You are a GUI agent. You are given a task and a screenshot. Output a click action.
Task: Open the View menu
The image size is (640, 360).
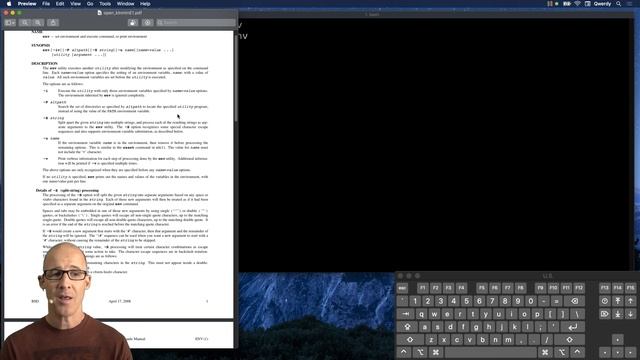(x=76, y=4)
